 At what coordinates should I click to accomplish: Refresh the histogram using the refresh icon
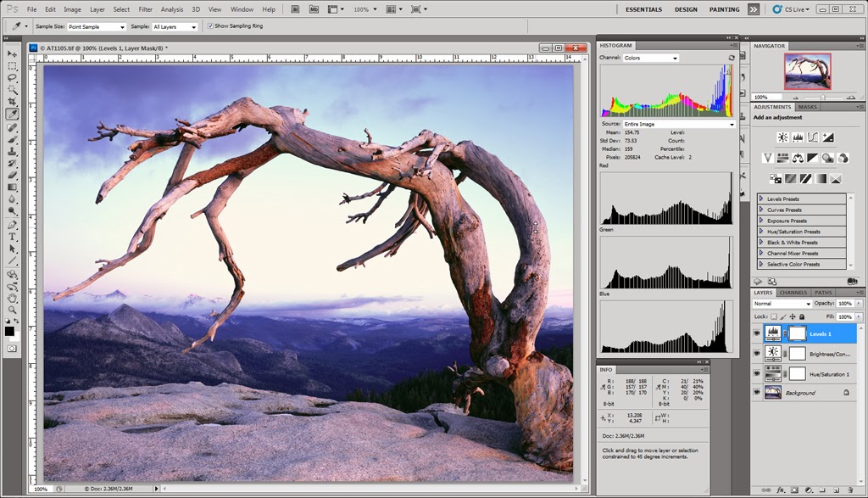tap(732, 58)
